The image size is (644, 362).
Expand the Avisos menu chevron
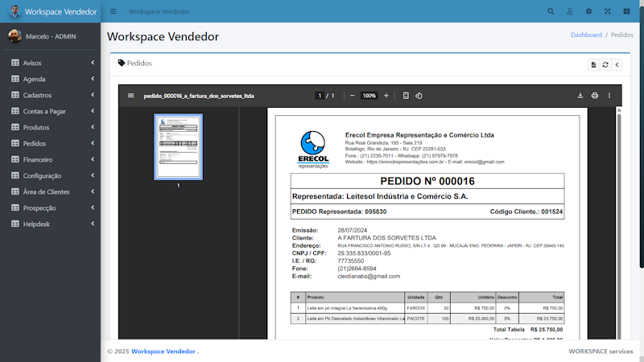pyautogui.click(x=93, y=63)
